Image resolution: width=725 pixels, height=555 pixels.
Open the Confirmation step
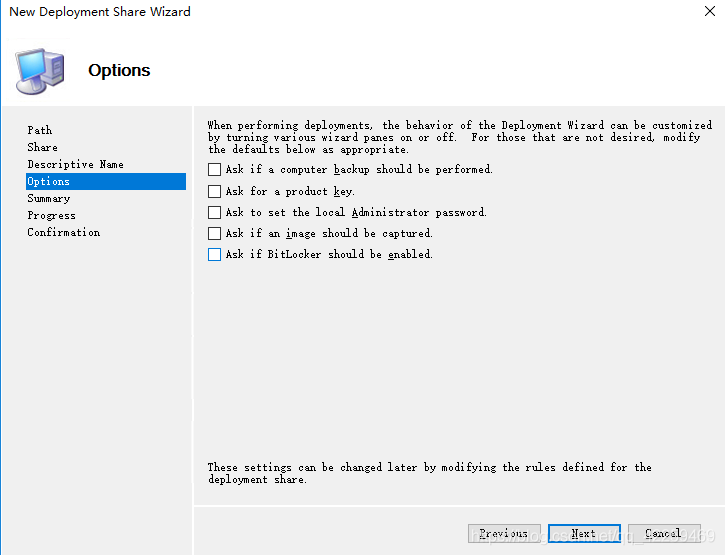(64, 232)
